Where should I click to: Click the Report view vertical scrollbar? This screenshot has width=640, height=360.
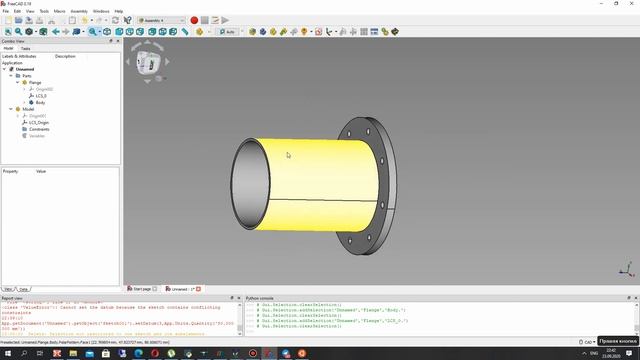tap(240, 319)
